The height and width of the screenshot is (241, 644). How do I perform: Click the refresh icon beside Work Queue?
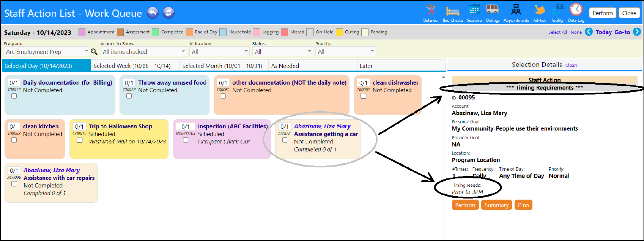168,13
